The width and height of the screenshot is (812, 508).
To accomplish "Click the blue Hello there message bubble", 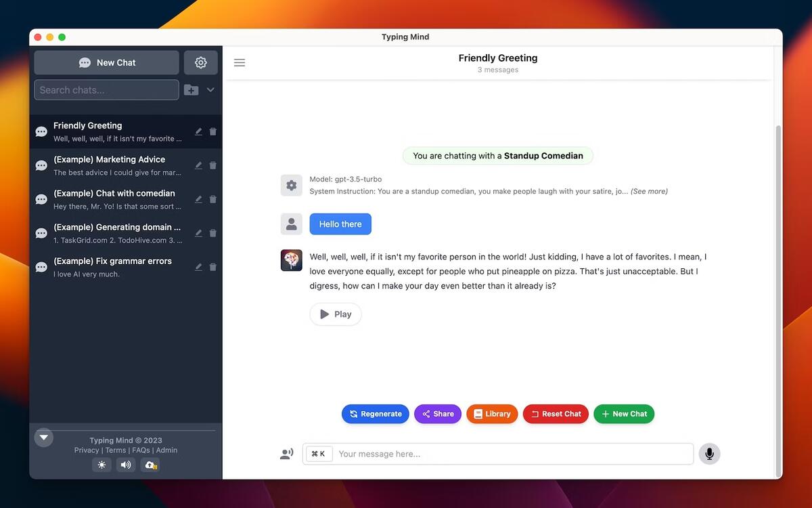I will point(340,224).
